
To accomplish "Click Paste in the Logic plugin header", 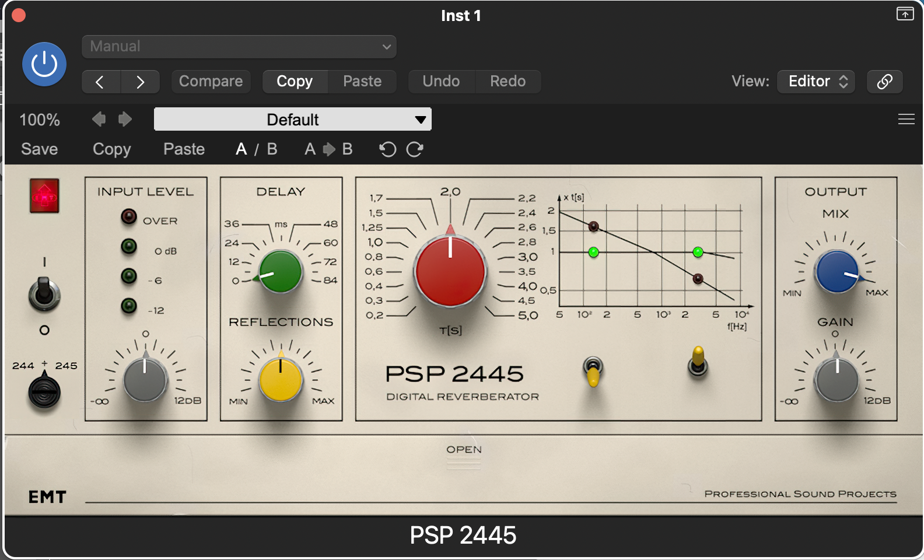I will click(362, 82).
